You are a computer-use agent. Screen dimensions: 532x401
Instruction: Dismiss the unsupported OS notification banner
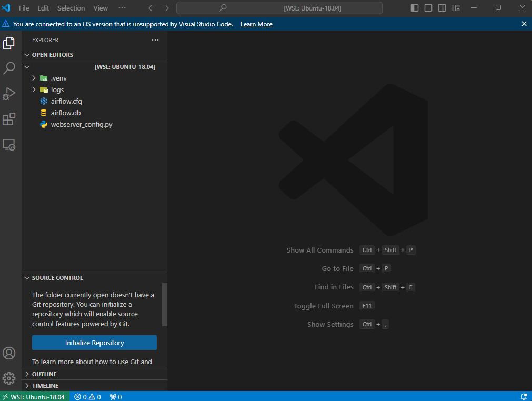click(x=524, y=24)
